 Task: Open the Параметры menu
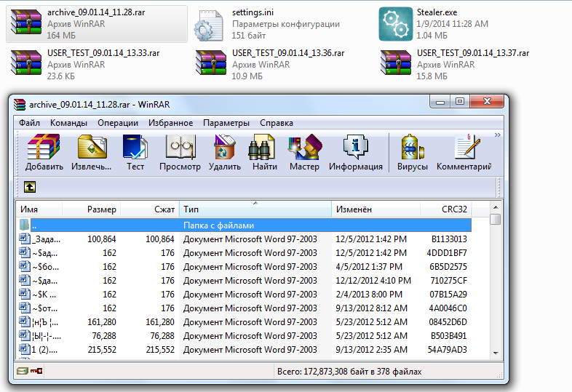(226, 123)
